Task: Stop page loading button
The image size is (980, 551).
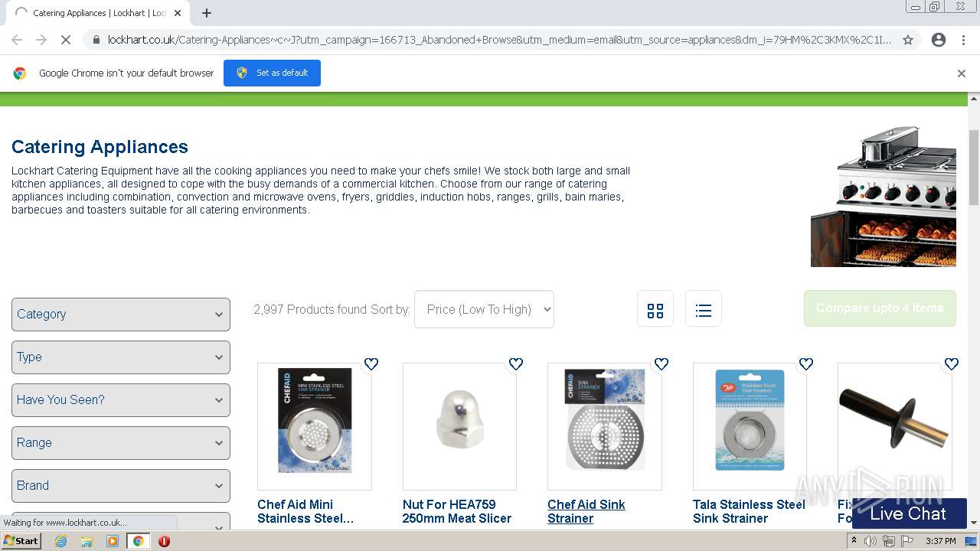Action: pos(66,40)
